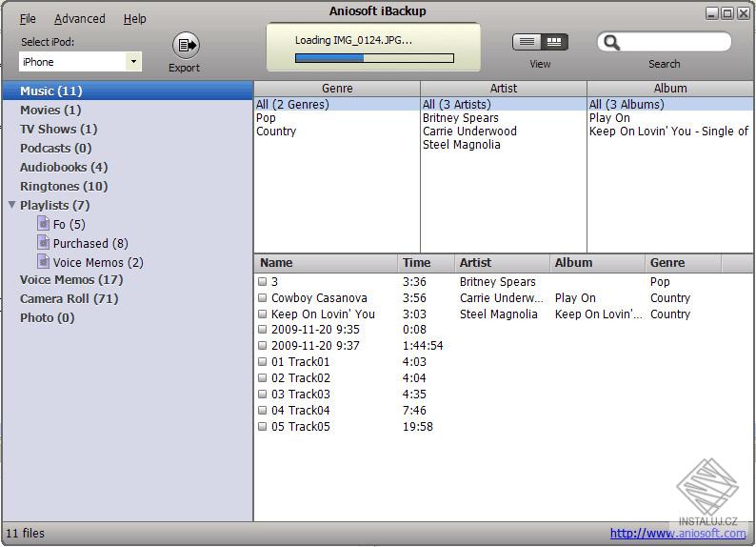Click the loading progress bar
756x547 pixels.
coord(374,58)
